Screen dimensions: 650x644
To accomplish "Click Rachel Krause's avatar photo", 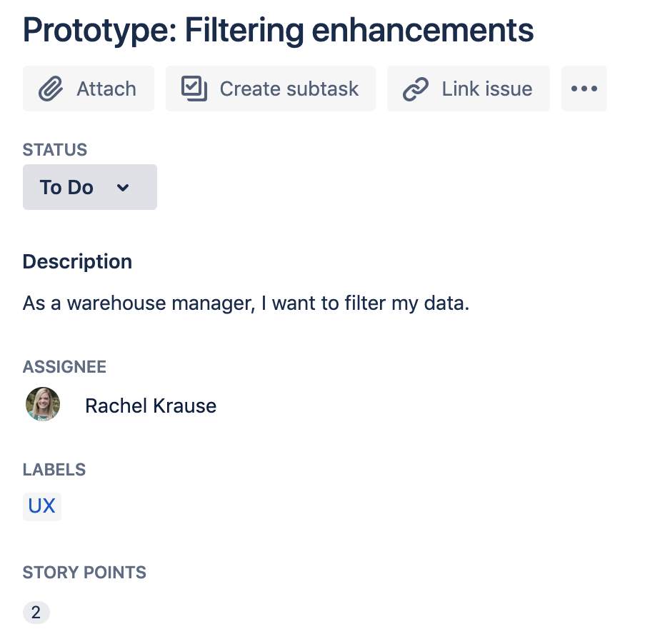I will [x=43, y=405].
